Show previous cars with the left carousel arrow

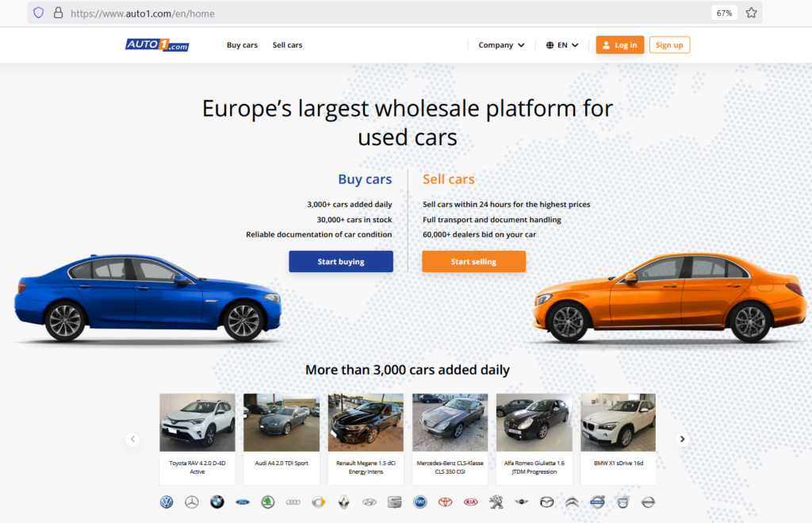tap(132, 439)
